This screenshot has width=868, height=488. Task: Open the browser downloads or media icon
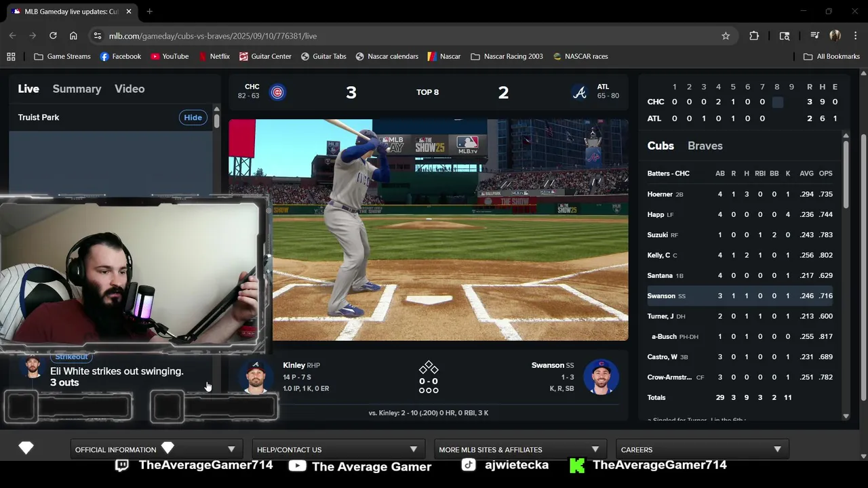pyautogui.click(x=814, y=36)
